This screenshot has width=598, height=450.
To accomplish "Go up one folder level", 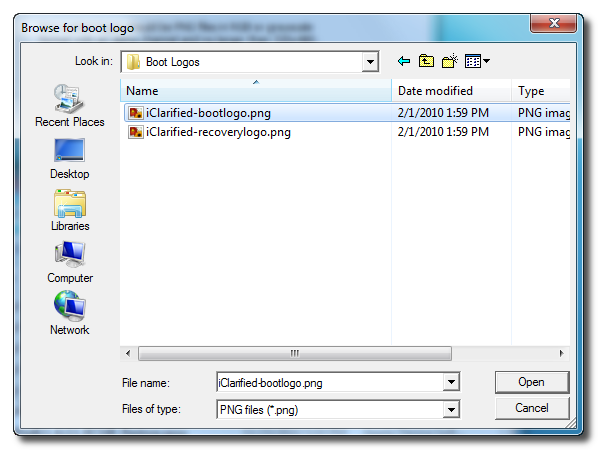I will (x=426, y=61).
